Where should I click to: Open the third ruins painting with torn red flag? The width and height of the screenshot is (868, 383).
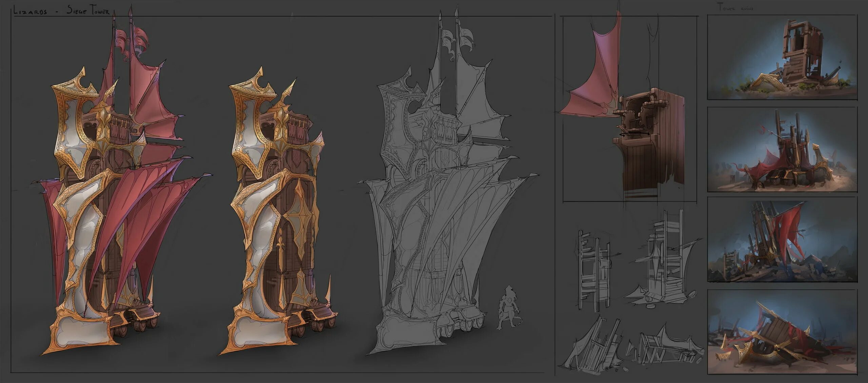pos(787,241)
